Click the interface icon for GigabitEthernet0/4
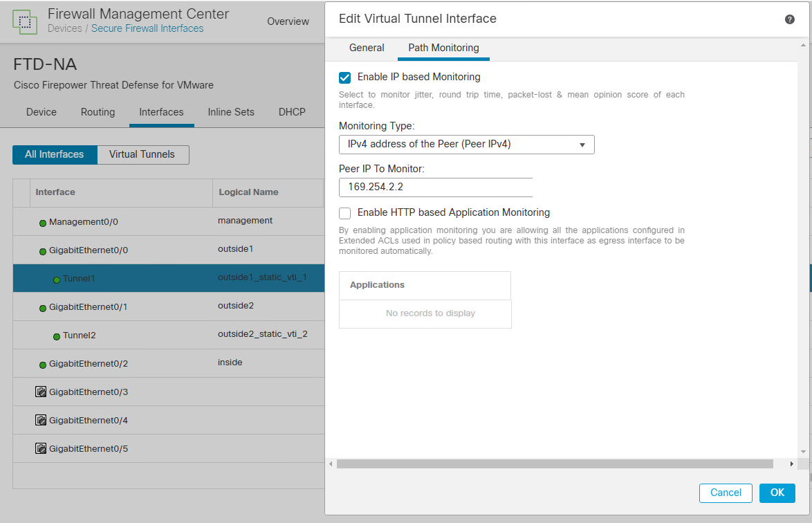812x523 pixels. [41, 420]
